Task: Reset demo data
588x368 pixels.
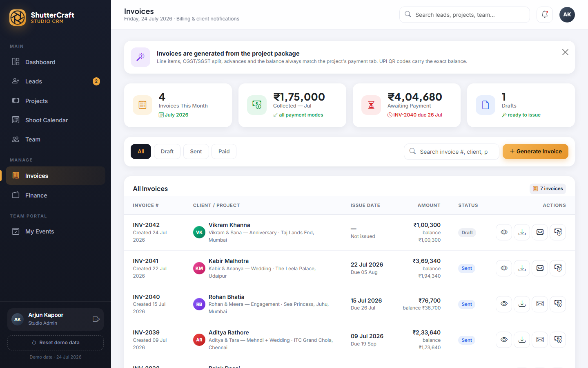Action: coord(56,343)
